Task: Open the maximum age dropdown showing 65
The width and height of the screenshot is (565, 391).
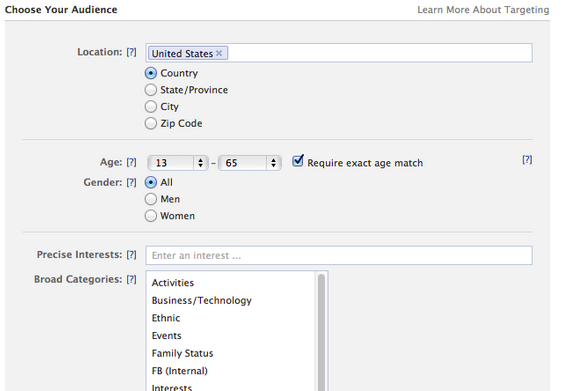Action: tap(250, 163)
